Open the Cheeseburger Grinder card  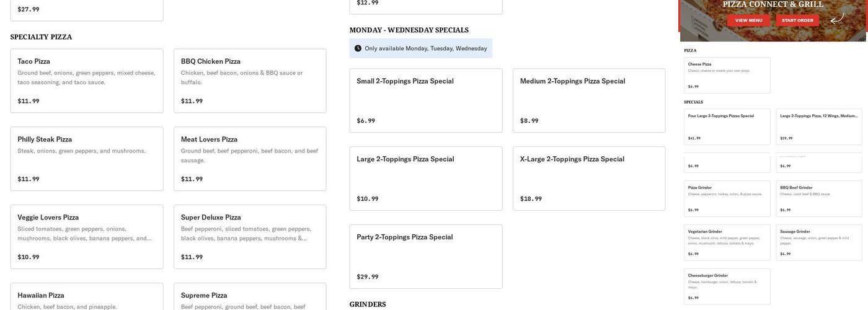coord(727,286)
